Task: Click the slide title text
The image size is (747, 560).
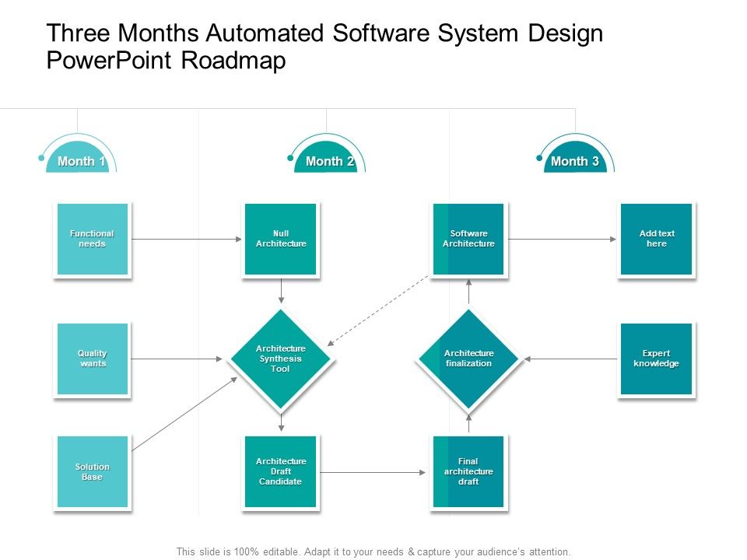Action: [x=324, y=47]
